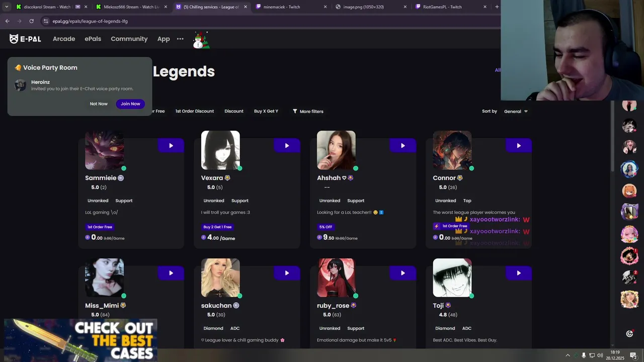
Task: Open Sammieie's profile picture
Action: (105, 150)
